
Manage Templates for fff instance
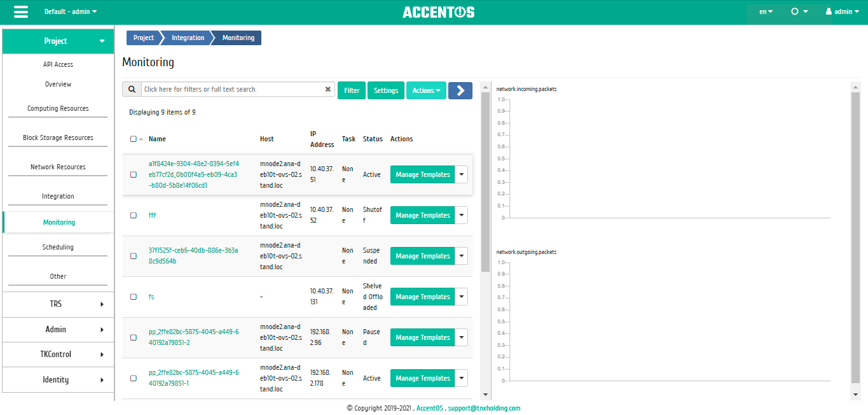(423, 215)
